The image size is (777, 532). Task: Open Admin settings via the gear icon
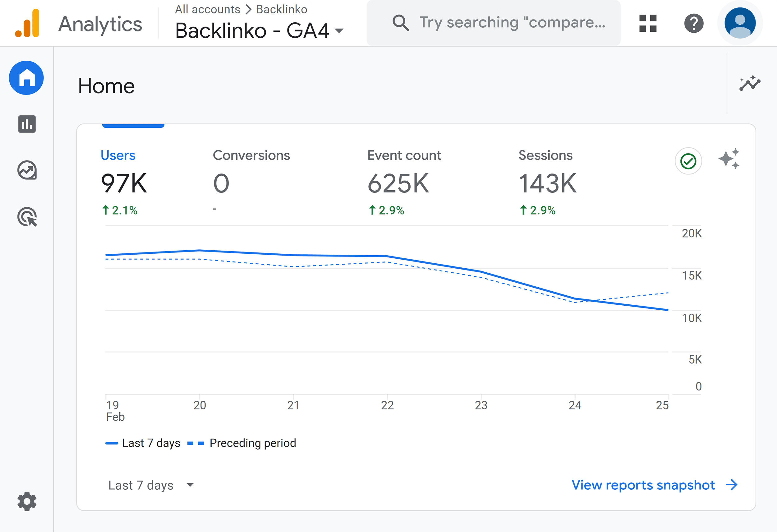click(x=26, y=501)
